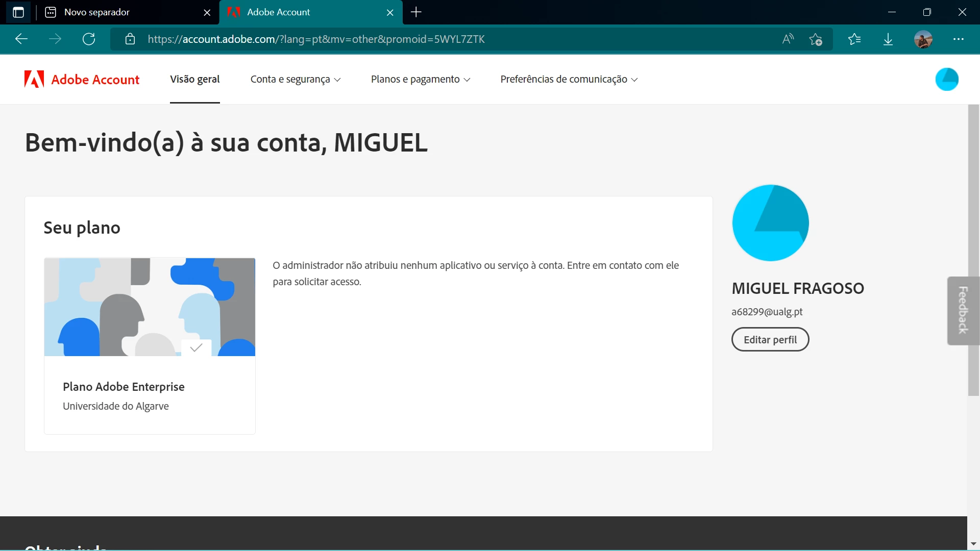Add page to favorites star icon
The width and height of the screenshot is (980, 551).
click(x=816, y=39)
